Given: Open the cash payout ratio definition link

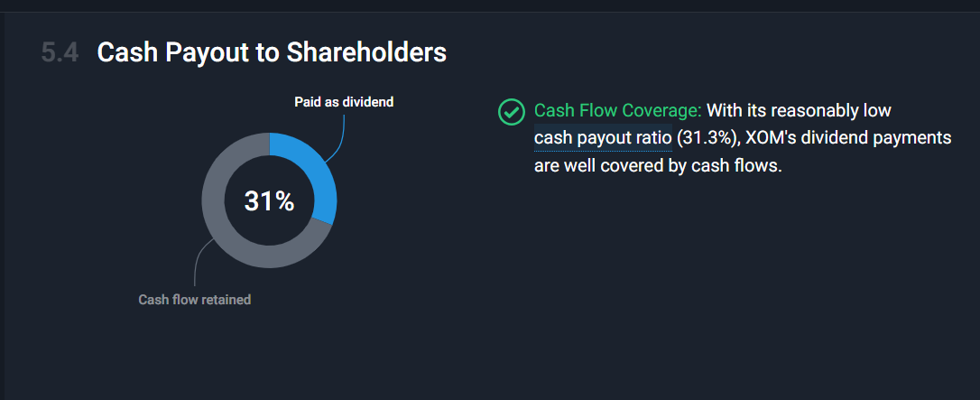Looking at the screenshot, I should point(603,139).
